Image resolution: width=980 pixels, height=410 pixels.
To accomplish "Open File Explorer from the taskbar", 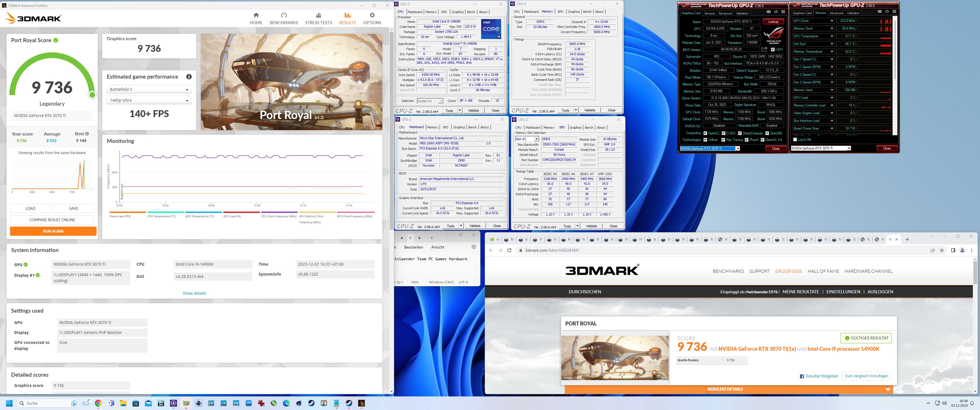I will pyautogui.click(x=123, y=403).
